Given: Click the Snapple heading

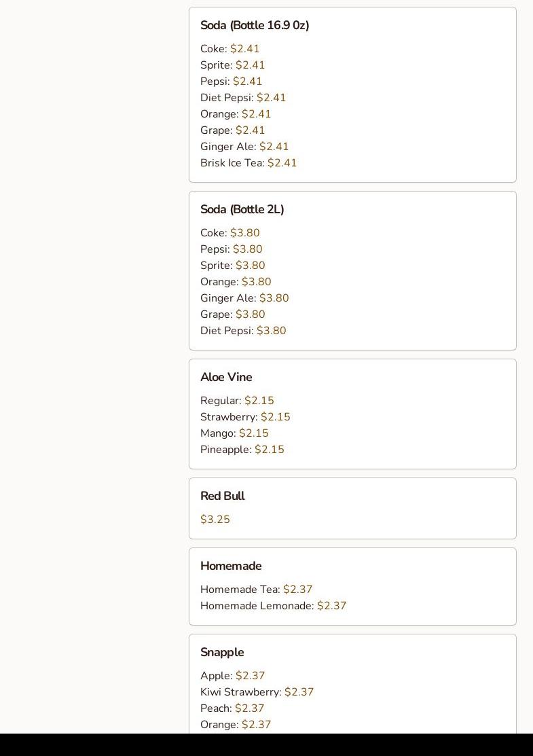Looking at the screenshot, I should [221, 652].
